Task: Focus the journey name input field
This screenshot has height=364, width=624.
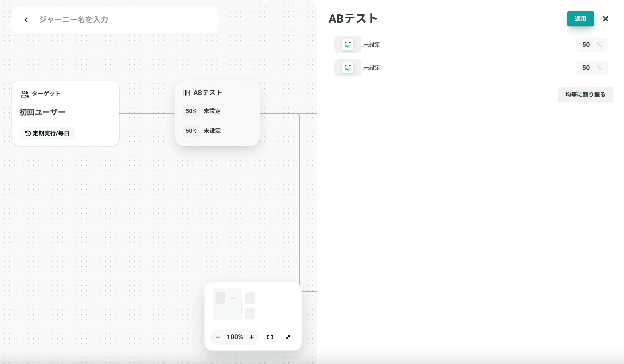Action: click(x=126, y=19)
